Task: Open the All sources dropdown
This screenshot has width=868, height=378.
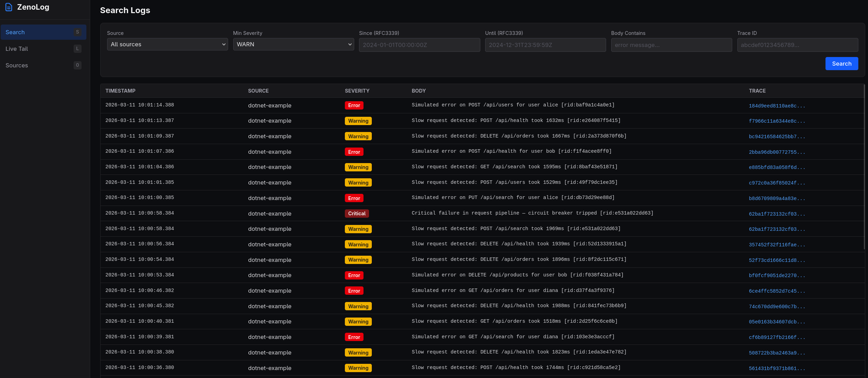Action: (x=167, y=44)
